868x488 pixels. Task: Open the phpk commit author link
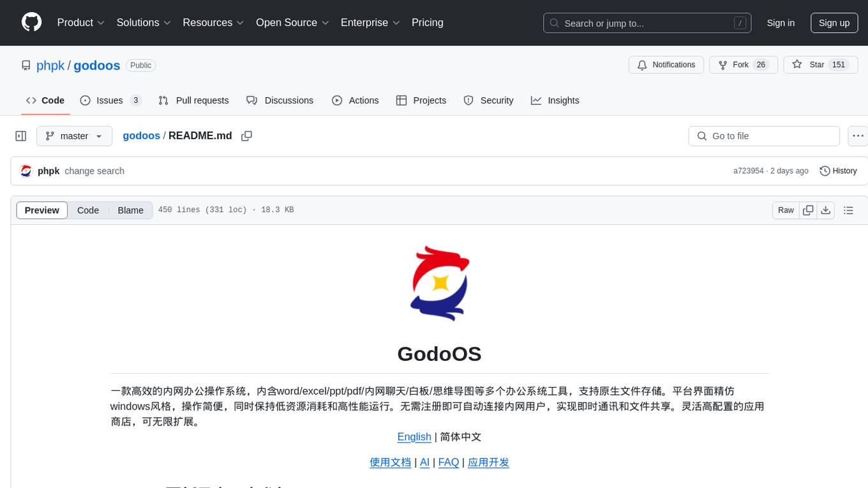pyautogui.click(x=49, y=171)
